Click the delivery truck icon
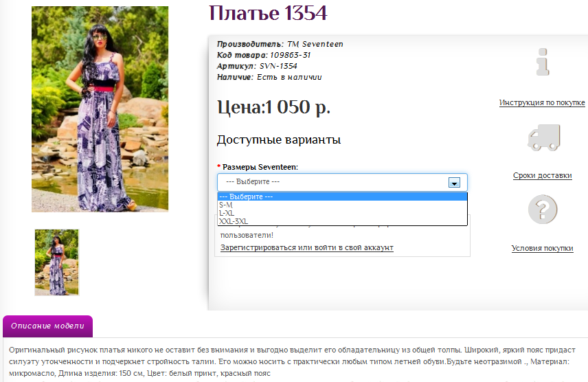This screenshot has height=382, width=588. (x=543, y=137)
